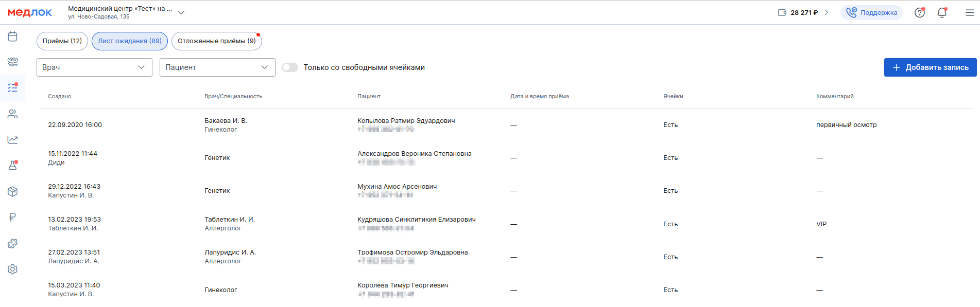980x307 pixels.
Task: Open the puzzle integrations sidebar icon
Action: (x=13, y=244)
